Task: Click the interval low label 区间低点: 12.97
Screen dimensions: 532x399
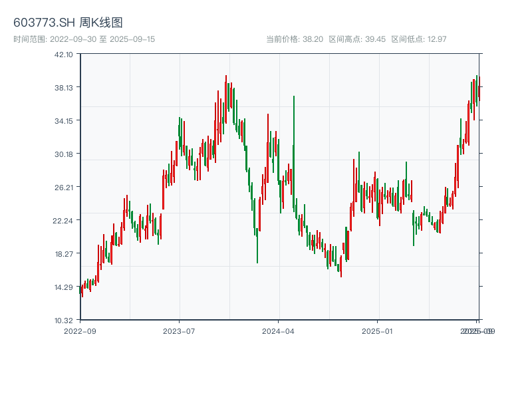Action: coord(419,39)
